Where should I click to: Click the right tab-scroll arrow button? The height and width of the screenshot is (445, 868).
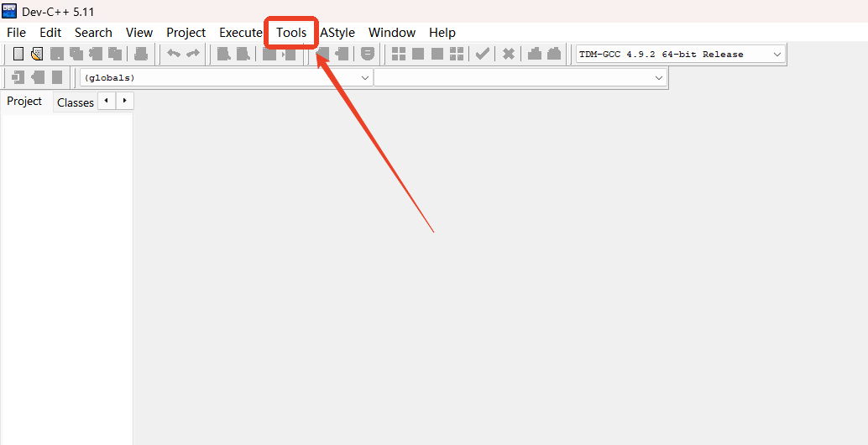(125, 101)
